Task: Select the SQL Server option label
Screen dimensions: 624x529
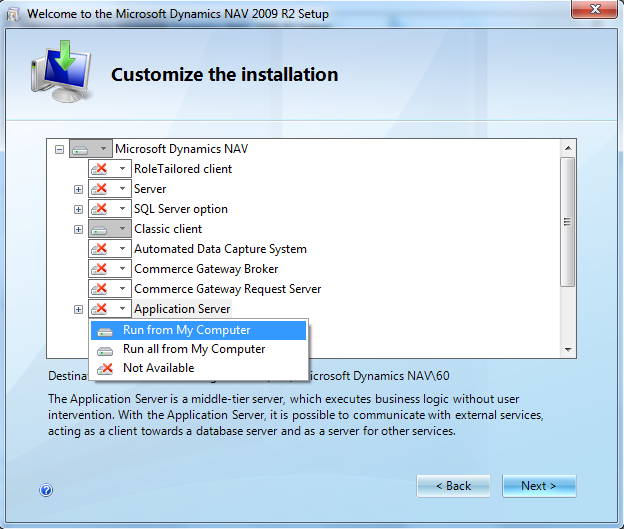Action: click(181, 209)
